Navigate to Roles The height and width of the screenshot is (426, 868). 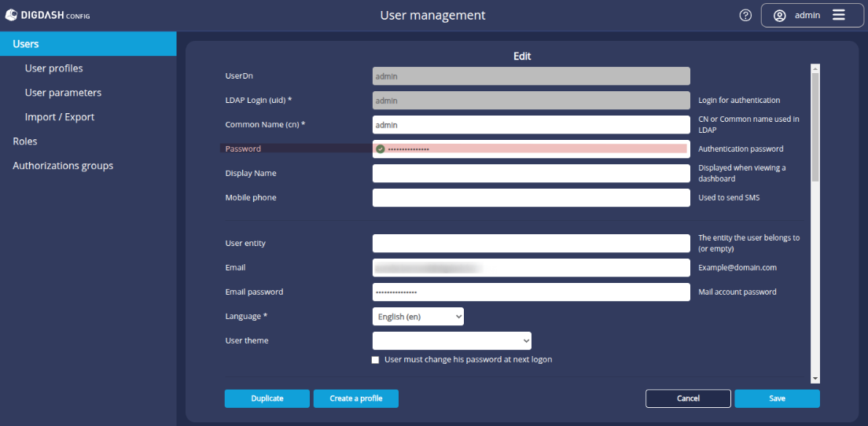pyautogui.click(x=25, y=141)
